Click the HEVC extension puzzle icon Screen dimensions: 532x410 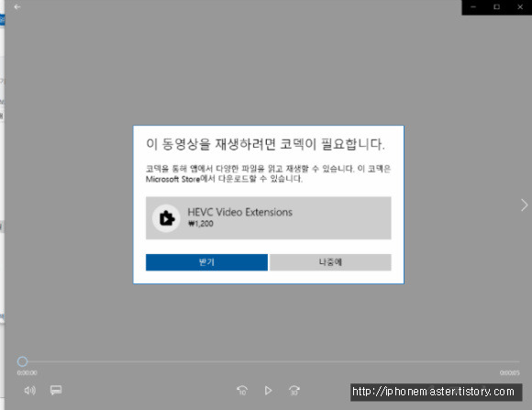[x=166, y=218]
